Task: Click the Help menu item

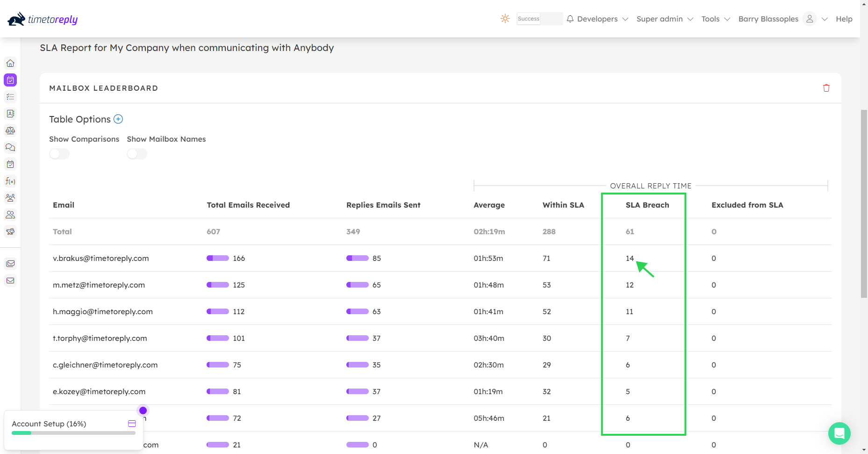Action: [x=844, y=19]
